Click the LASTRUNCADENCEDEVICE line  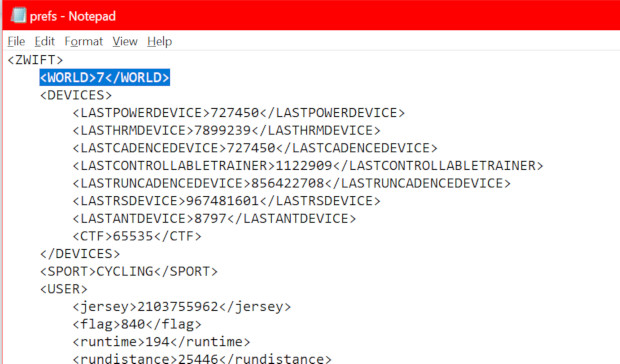pos(291,183)
